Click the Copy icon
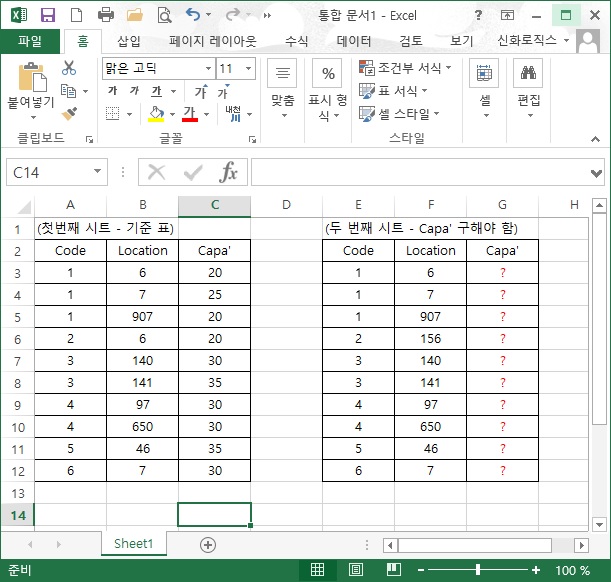The width and height of the screenshot is (611, 582). coord(69,91)
